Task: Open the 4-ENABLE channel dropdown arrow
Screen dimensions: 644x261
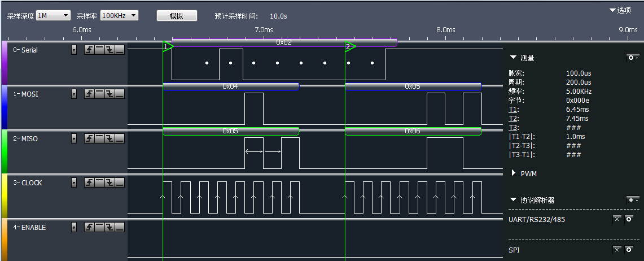Action: coord(74,227)
